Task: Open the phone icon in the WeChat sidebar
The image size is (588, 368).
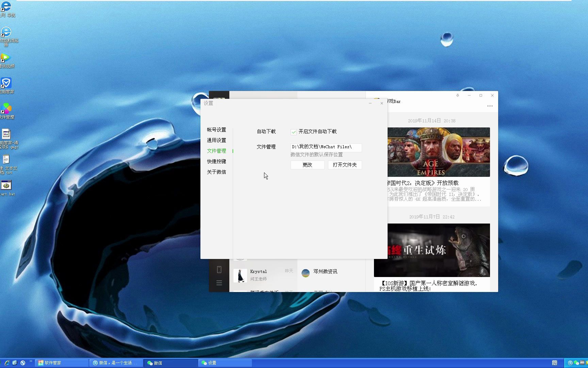Action: click(219, 270)
